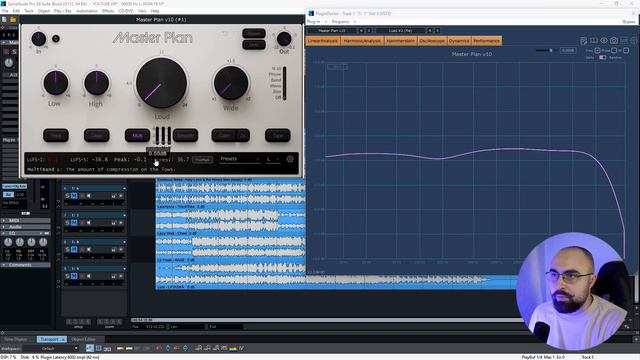The width and height of the screenshot is (640, 360).
Task: Open the Presets dropdown in Master Plan
Action: [x=240, y=159]
